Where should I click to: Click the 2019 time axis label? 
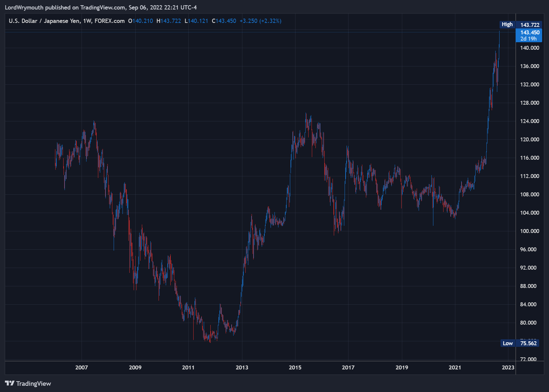pyautogui.click(x=402, y=367)
